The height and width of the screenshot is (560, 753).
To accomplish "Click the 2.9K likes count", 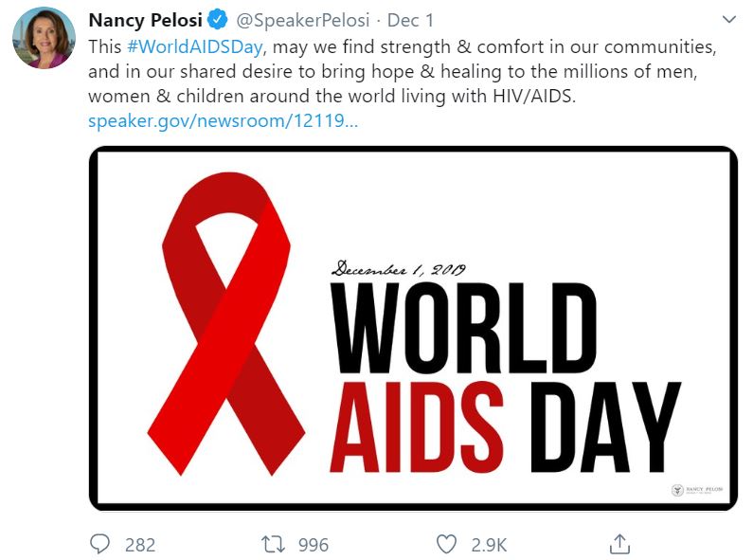I will point(489,545).
